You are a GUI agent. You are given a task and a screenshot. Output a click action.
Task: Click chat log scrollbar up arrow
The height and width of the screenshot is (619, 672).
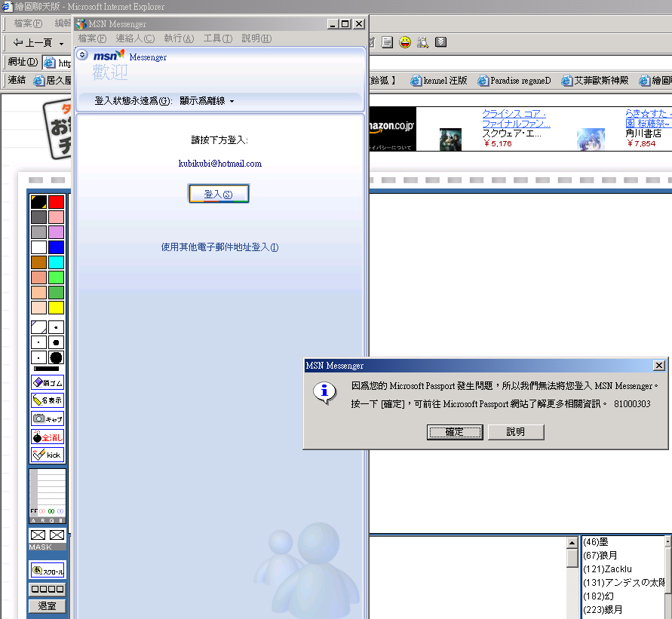click(x=572, y=543)
